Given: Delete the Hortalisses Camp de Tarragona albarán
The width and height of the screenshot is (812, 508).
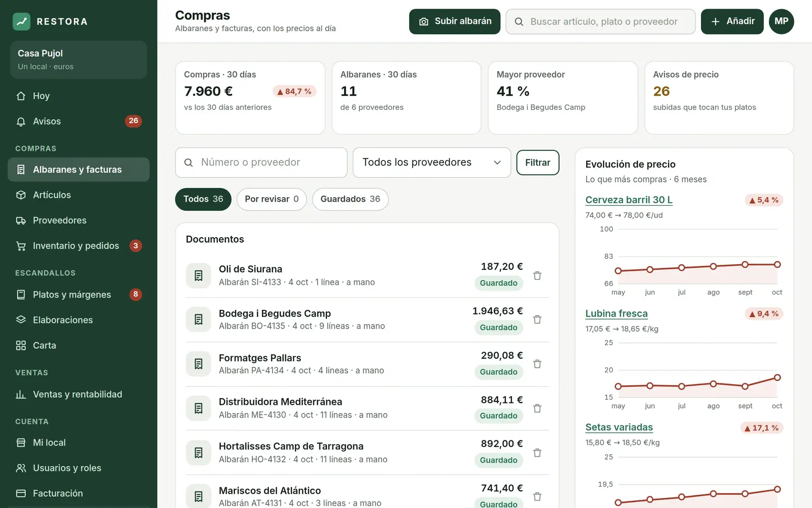Looking at the screenshot, I should [537, 453].
